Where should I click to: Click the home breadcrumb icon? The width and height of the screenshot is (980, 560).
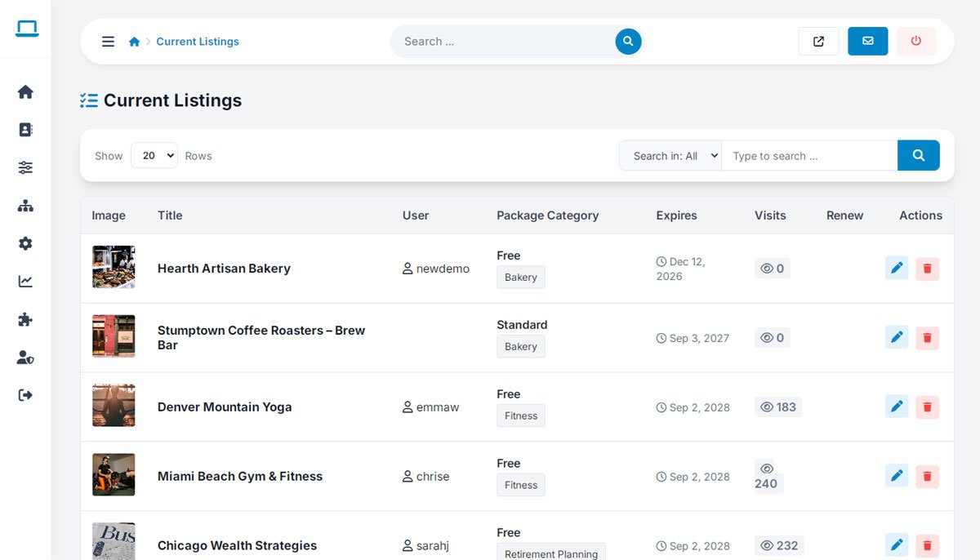coord(134,42)
